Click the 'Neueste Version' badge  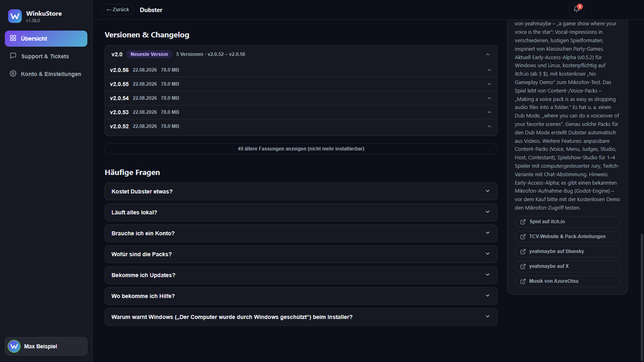click(x=149, y=54)
